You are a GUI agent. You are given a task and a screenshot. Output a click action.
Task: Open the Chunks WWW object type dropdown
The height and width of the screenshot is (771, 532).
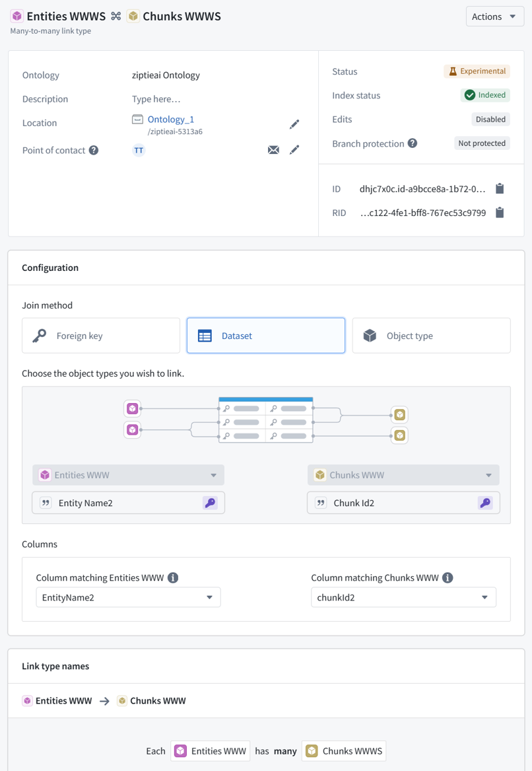pyautogui.click(x=403, y=475)
